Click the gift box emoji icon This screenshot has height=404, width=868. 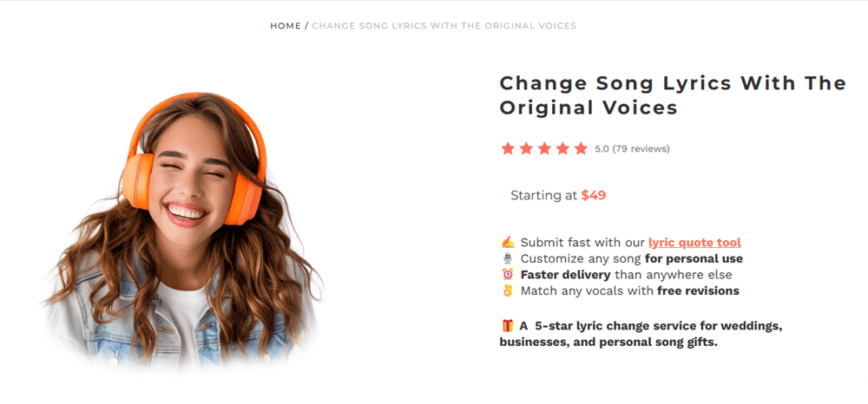[508, 326]
